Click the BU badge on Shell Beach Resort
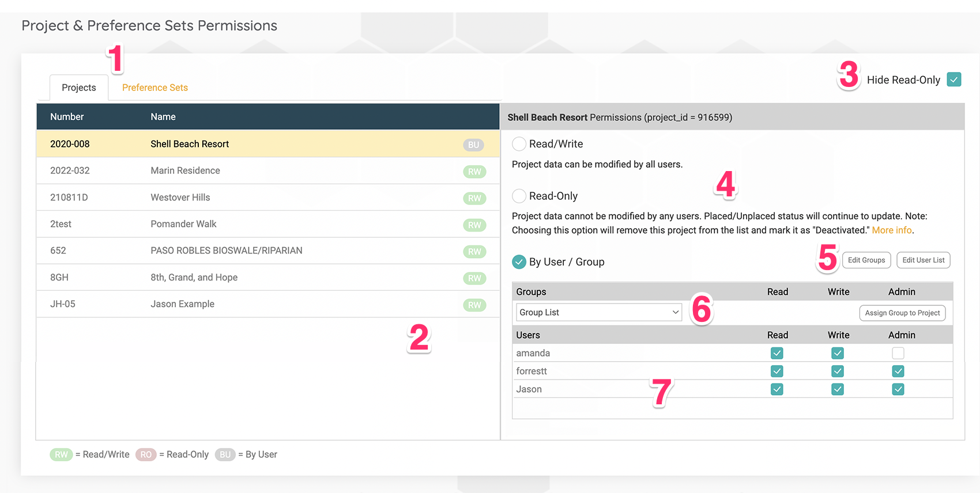The width and height of the screenshot is (980, 493). click(x=474, y=145)
